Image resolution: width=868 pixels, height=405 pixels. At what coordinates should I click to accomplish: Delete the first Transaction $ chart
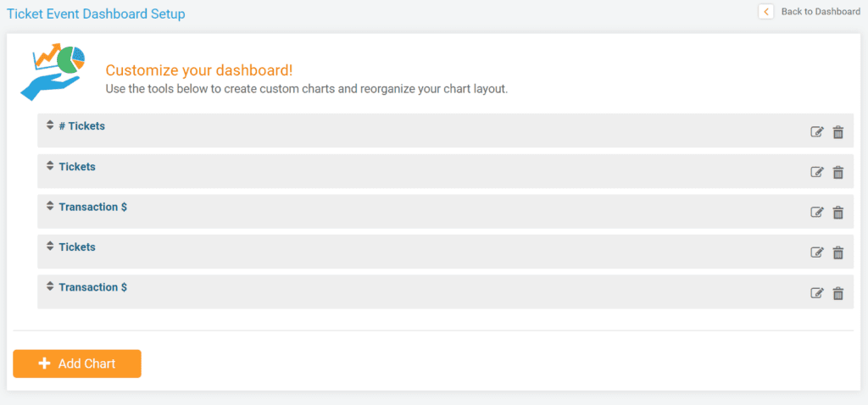[838, 213]
